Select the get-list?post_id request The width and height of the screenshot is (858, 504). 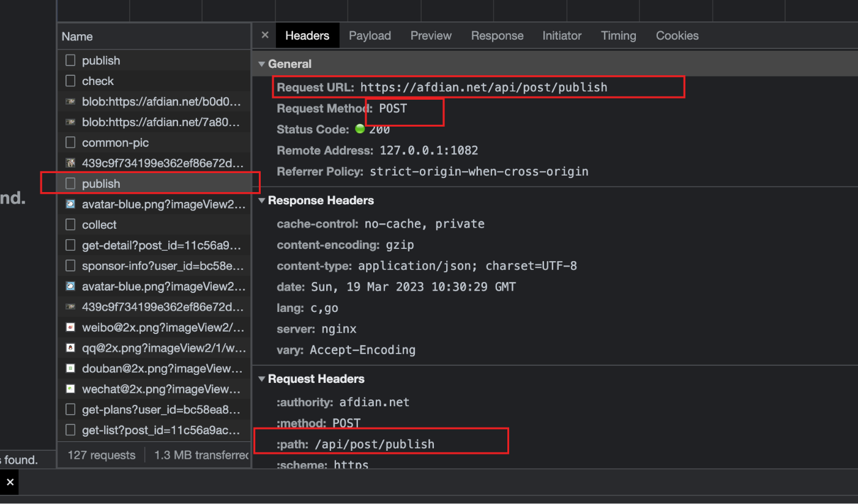(154, 430)
